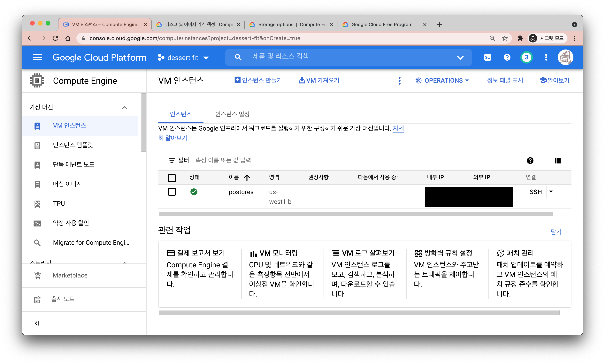Open the help question mark icon in header
The height and width of the screenshot is (364, 605).
(x=507, y=57)
